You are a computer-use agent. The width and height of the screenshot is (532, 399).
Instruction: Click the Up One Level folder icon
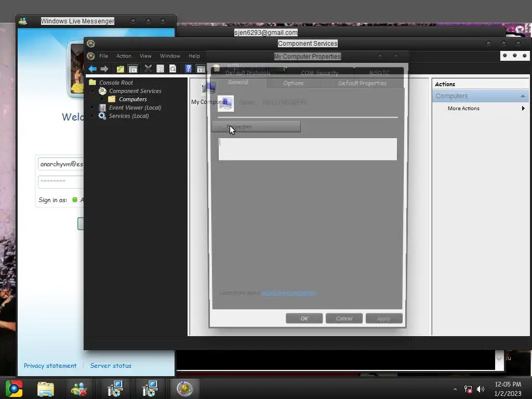pyautogui.click(x=120, y=69)
